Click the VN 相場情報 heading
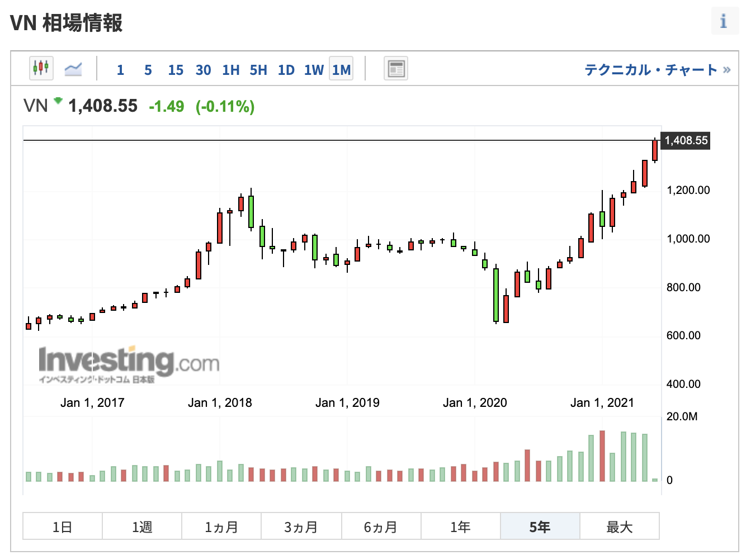 click(x=67, y=23)
